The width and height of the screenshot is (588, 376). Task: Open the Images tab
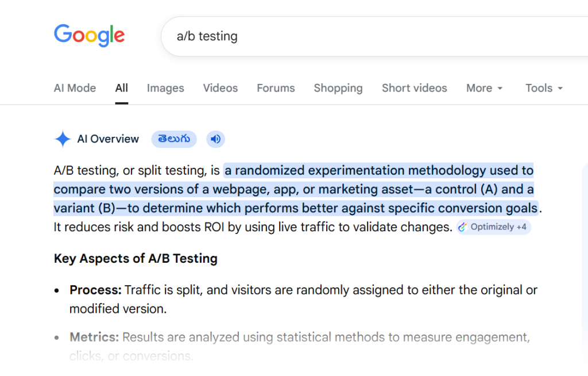[x=165, y=88]
